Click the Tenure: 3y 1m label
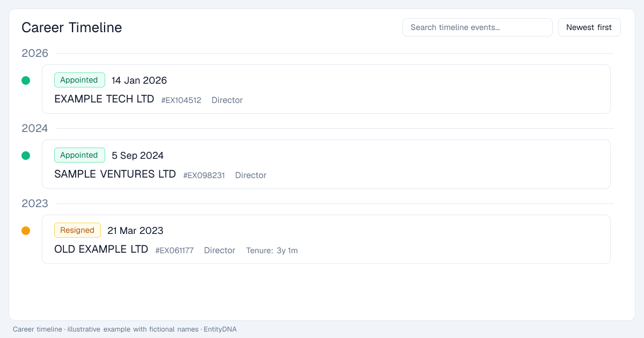Screen dimensions: 644x338 (272, 251)
